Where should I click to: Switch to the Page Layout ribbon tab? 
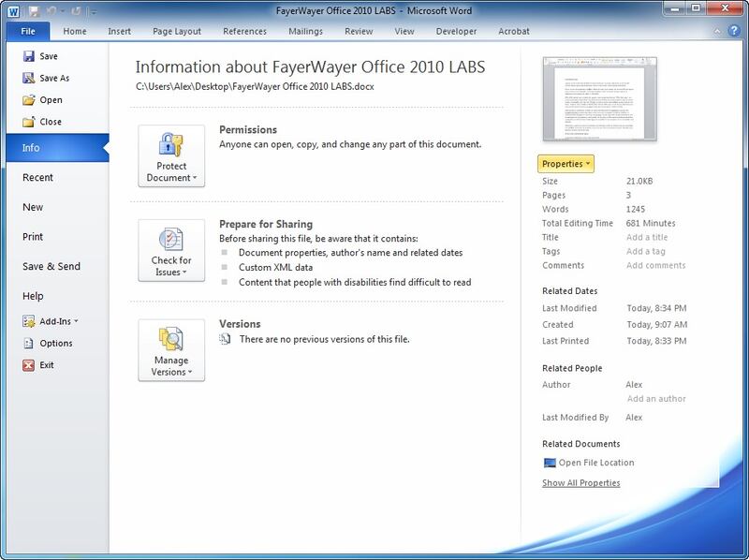175,31
